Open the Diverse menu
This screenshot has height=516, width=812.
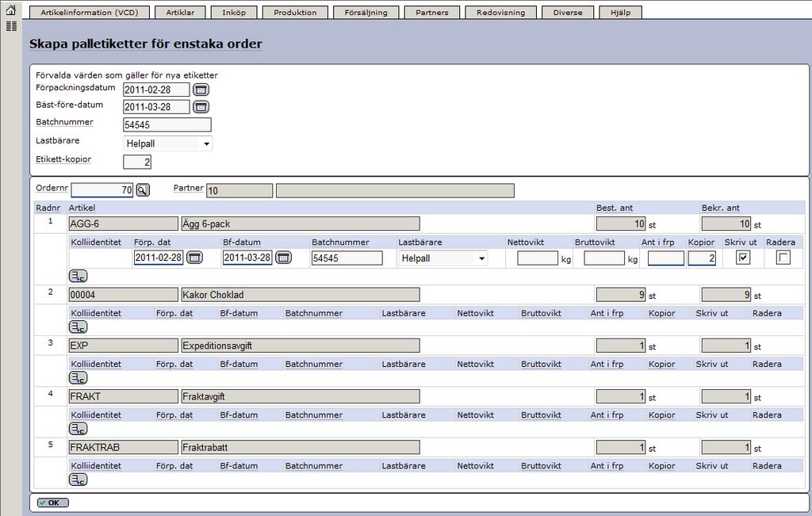[x=568, y=13]
